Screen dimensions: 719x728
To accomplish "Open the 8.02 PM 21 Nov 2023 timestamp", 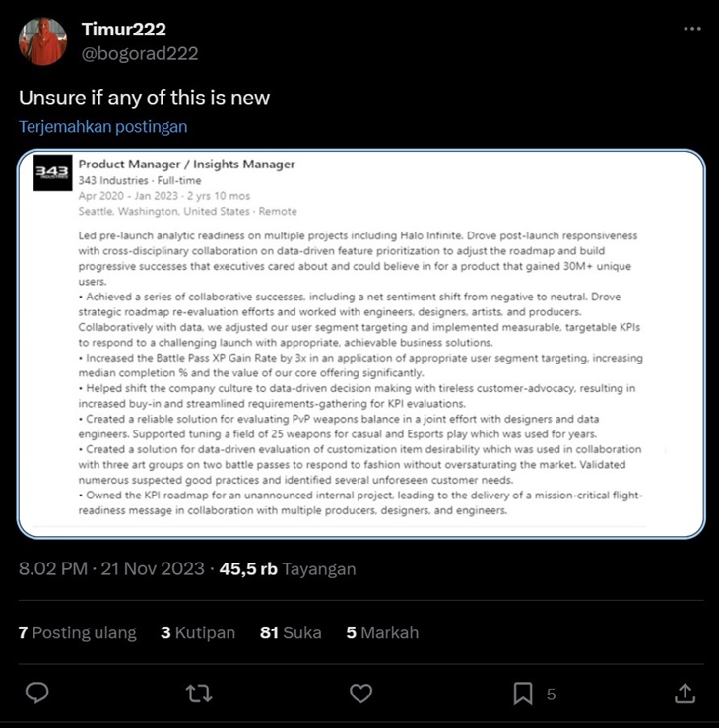I will [x=111, y=568].
